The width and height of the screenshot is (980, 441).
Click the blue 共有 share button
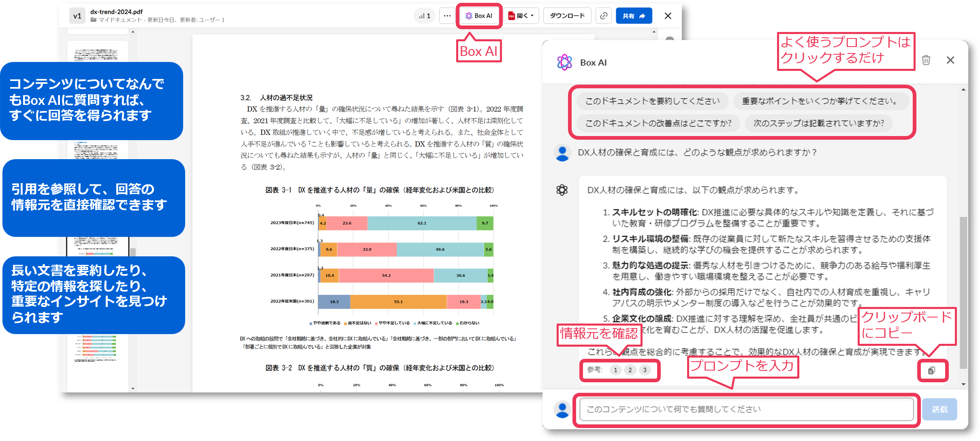coord(634,16)
